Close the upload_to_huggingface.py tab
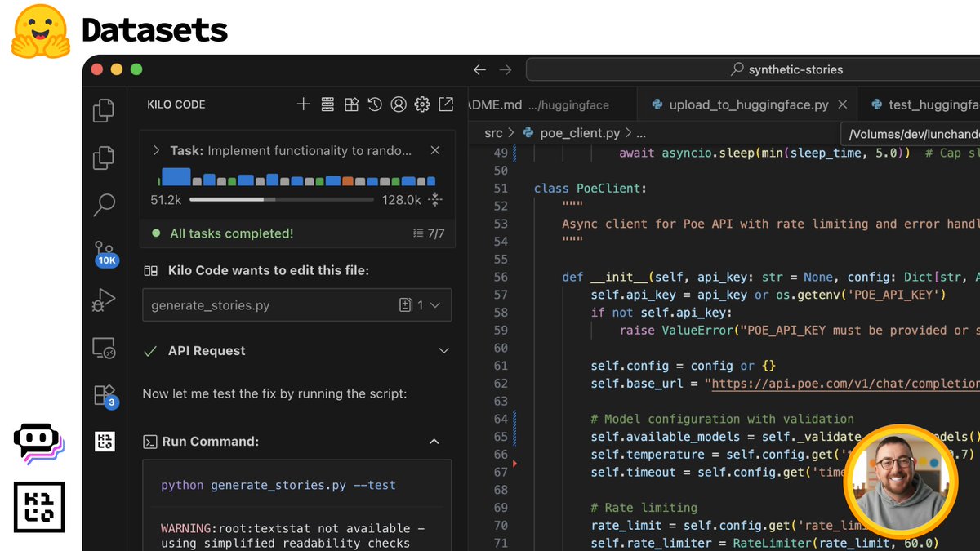 pos(843,104)
